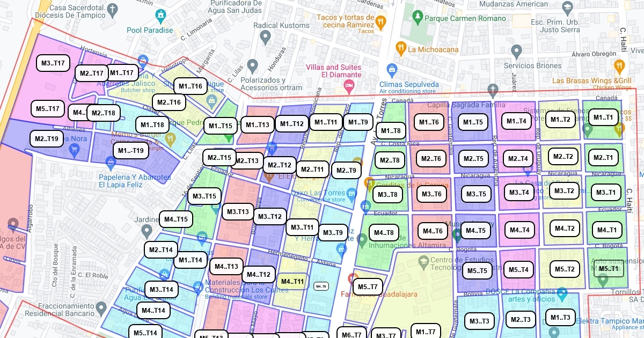This screenshot has width=644, height=338.
Task: Open the Las Brasas Wings & Grill icon
Action: click(619, 66)
